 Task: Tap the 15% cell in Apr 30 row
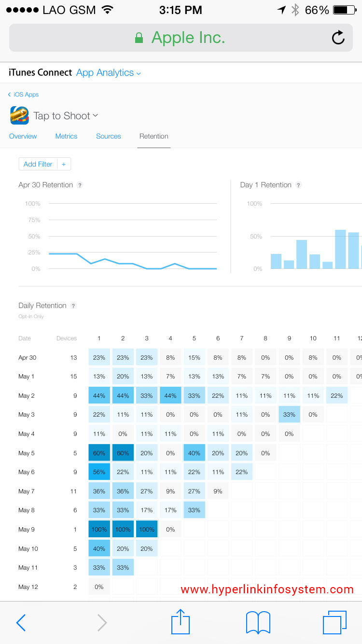[195, 358]
